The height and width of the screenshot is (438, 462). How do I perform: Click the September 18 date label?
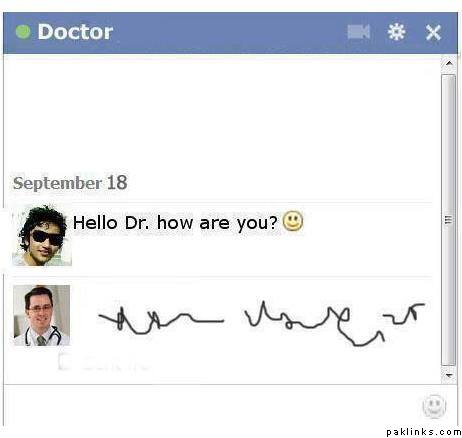pos(70,183)
